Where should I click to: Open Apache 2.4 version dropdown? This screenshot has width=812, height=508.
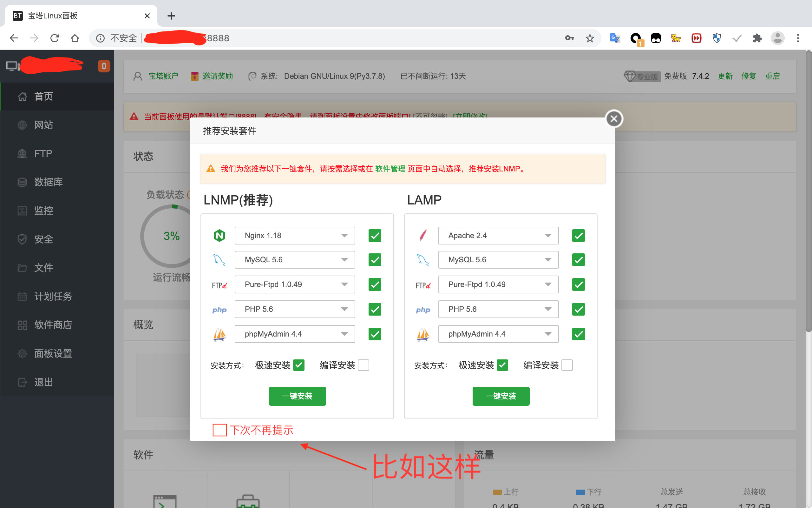coord(499,236)
